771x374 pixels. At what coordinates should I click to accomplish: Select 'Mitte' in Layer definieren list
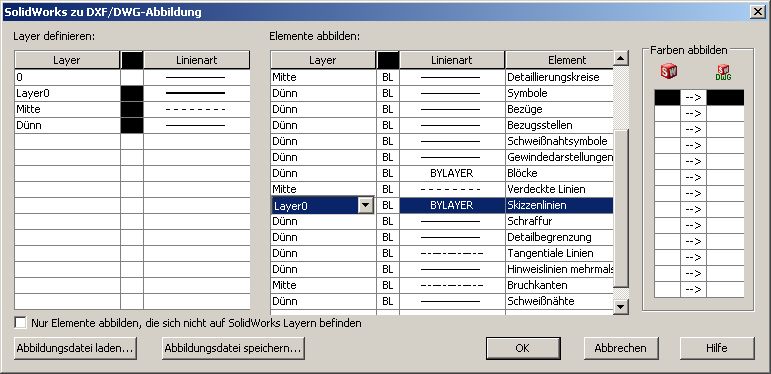67,109
